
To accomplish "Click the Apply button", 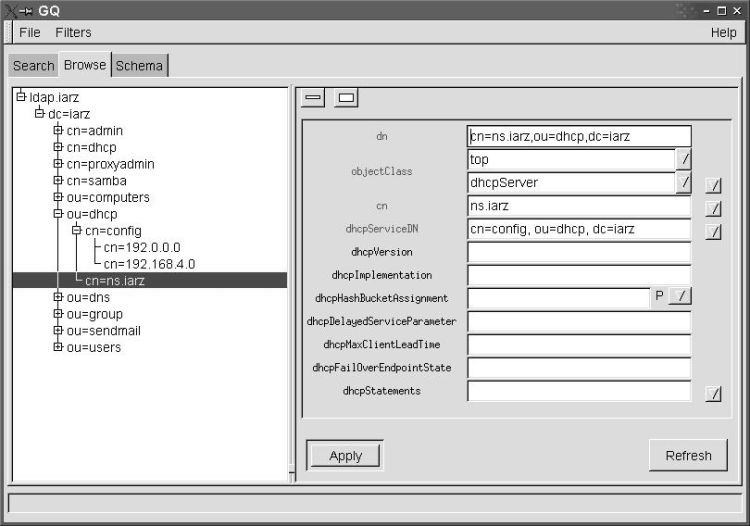I will 345,455.
